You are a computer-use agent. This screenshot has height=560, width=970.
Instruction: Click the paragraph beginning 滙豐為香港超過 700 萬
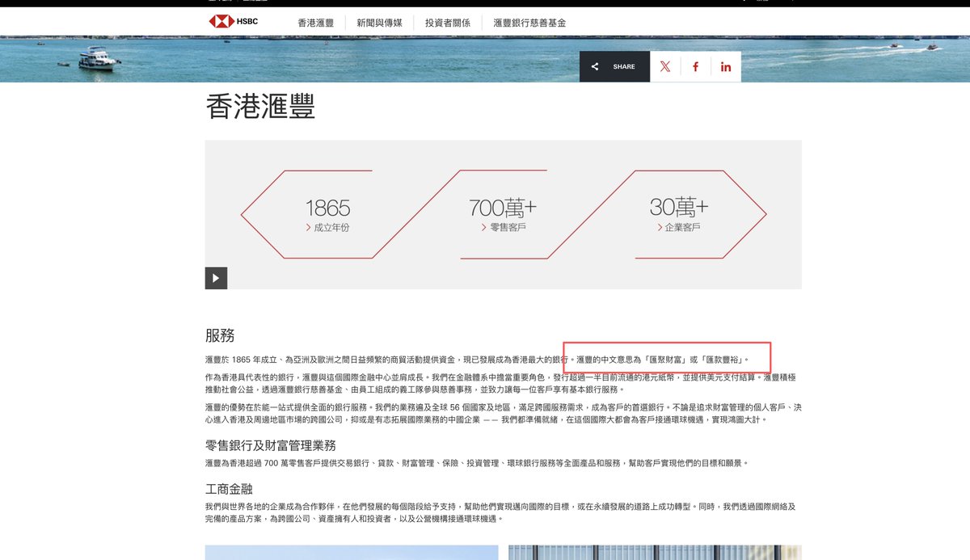[477, 463]
